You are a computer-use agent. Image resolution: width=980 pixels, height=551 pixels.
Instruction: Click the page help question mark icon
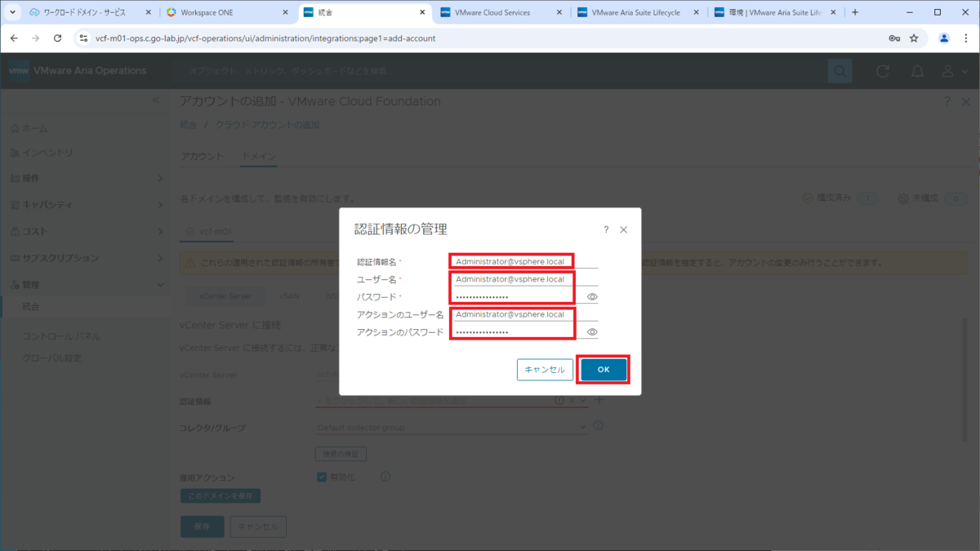coord(947,101)
